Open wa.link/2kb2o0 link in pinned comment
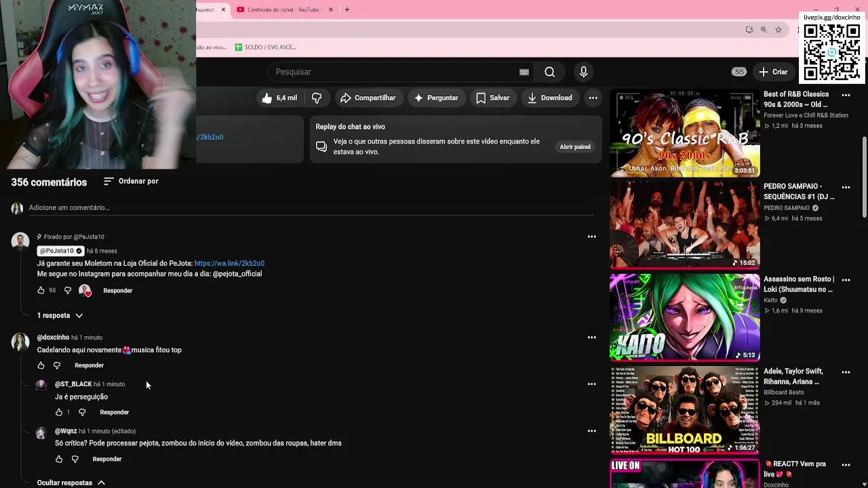Image resolution: width=868 pixels, height=488 pixels. click(x=229, y=264)
